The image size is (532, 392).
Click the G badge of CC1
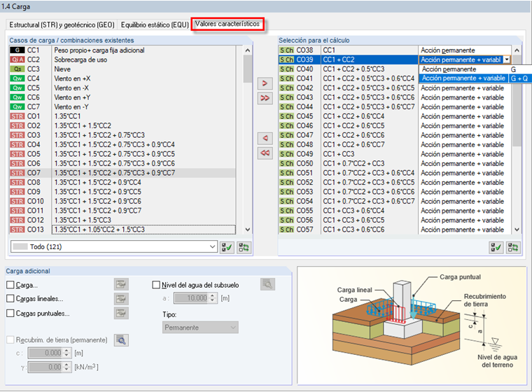click(17, 50)
